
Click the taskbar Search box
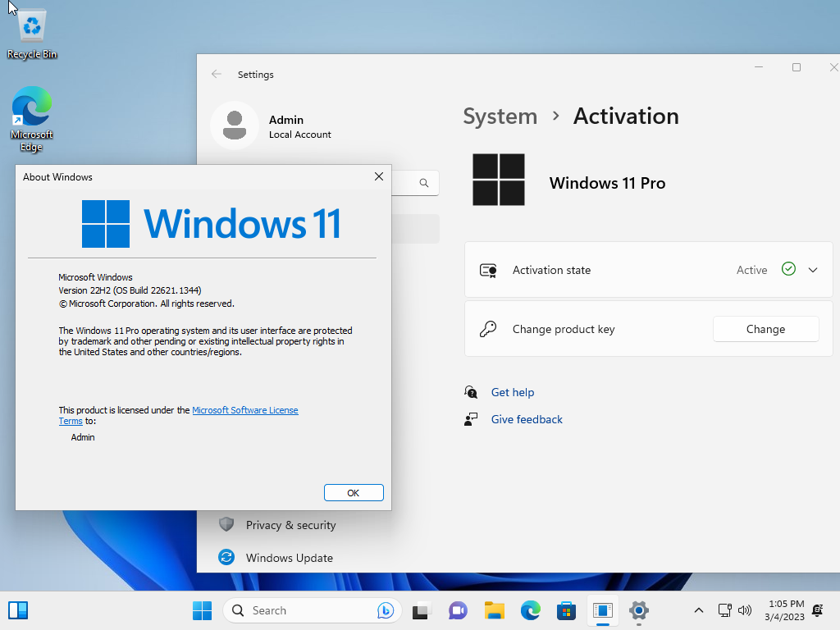[x=313, y=610]
